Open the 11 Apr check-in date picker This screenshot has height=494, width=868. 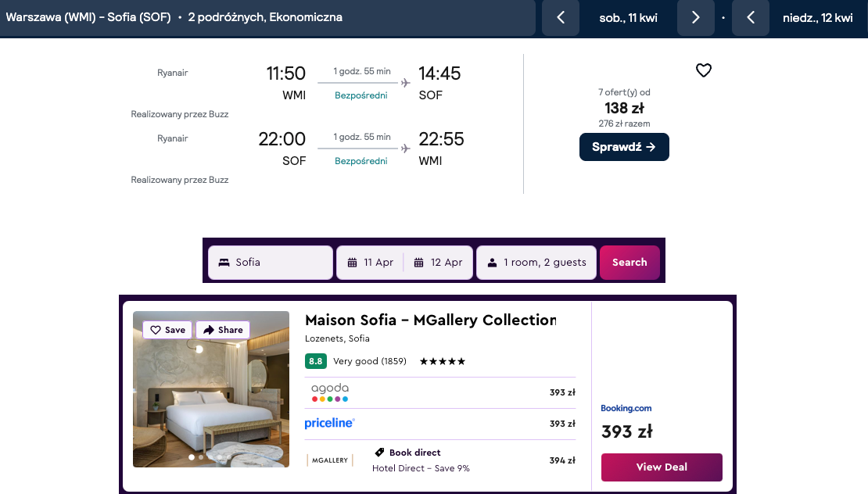pos(371,263)
